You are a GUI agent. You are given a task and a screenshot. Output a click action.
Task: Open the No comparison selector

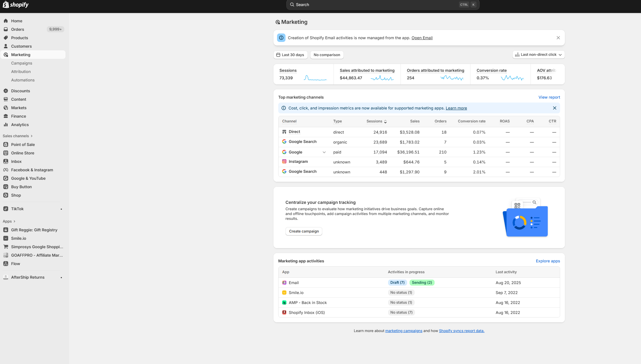pos(327,55)
